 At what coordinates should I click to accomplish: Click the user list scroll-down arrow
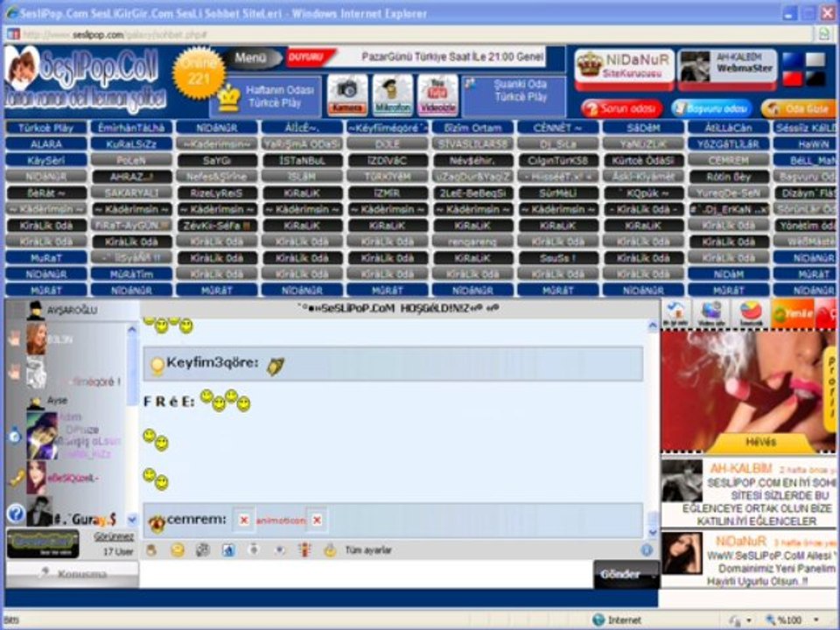click(x=132, y=519)
